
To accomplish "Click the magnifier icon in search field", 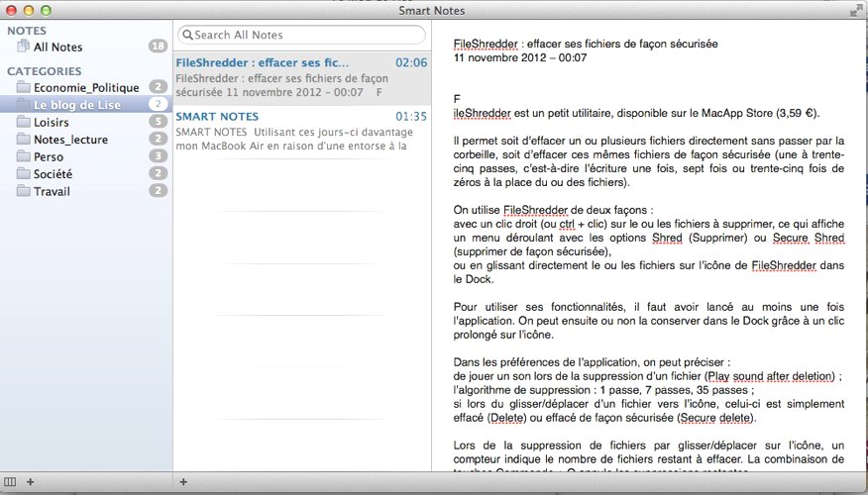I will (x=187, y=35).
